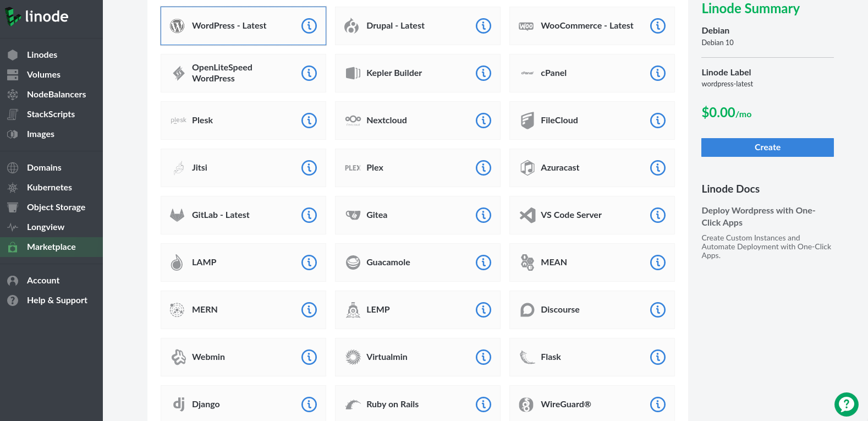Open the help chat bubble icon

(846, 404)
